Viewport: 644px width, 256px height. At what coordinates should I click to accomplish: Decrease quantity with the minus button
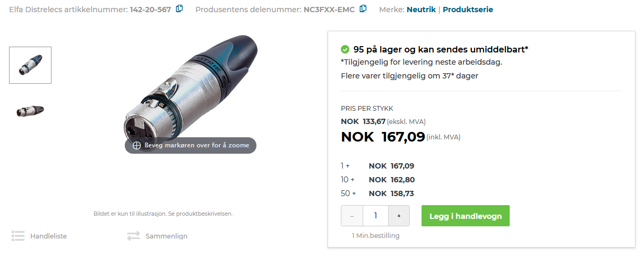coord(352,216)
